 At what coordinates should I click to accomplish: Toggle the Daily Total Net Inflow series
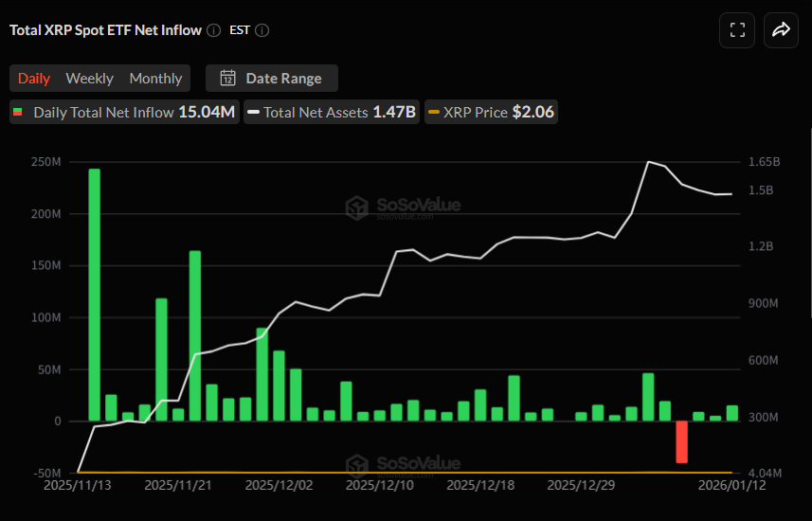[x=123, y=112]
